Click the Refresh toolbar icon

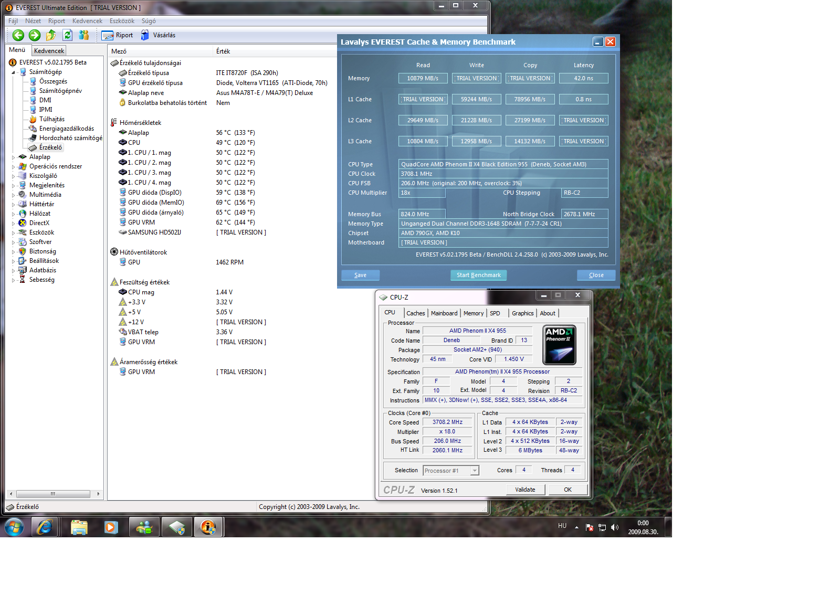[67, 35]
